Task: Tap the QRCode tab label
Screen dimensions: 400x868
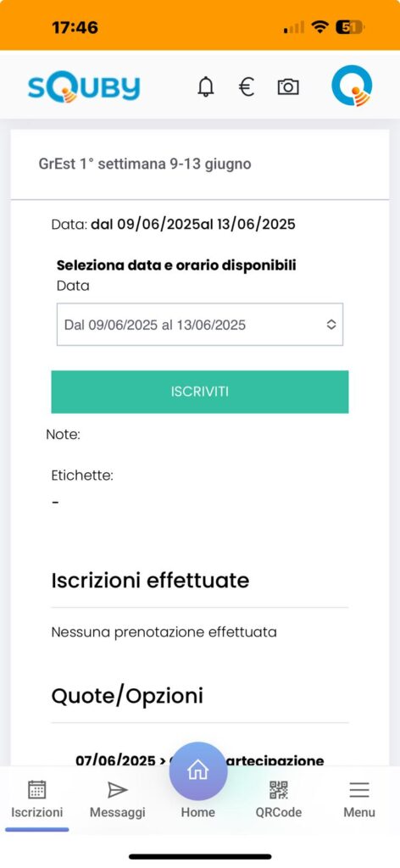Action: (279, 813)
